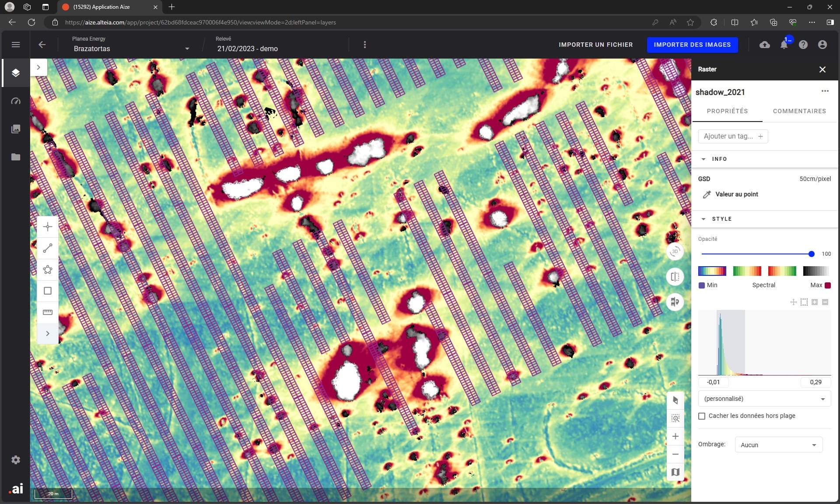Screen dimensions: 840x504
Task: Open the (personnalisé) range preset dropdown
Action: 764,399
